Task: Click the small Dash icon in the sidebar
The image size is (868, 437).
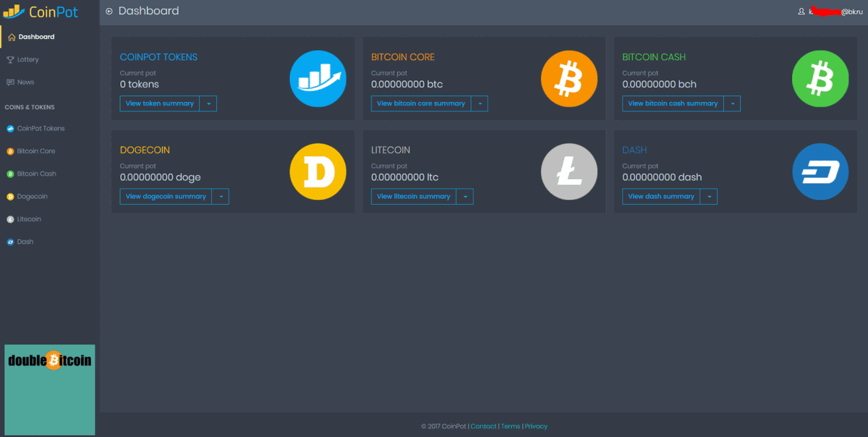Action: 10,242
